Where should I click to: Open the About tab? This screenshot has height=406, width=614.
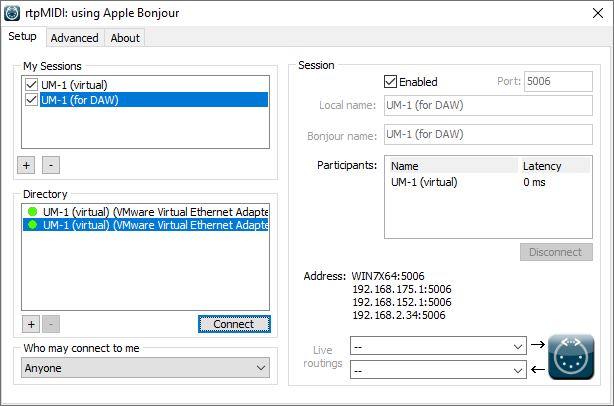[x=125, y=38]
